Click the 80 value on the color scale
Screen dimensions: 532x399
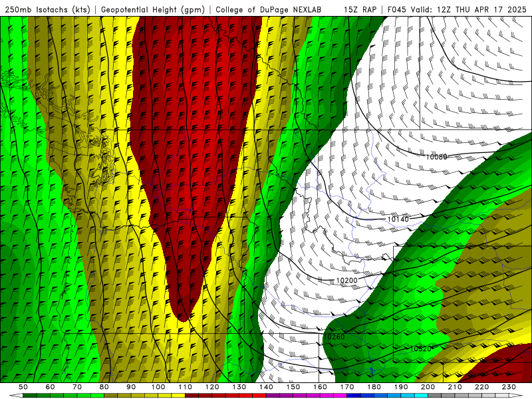pyautogui.click(x=104, y=387)
